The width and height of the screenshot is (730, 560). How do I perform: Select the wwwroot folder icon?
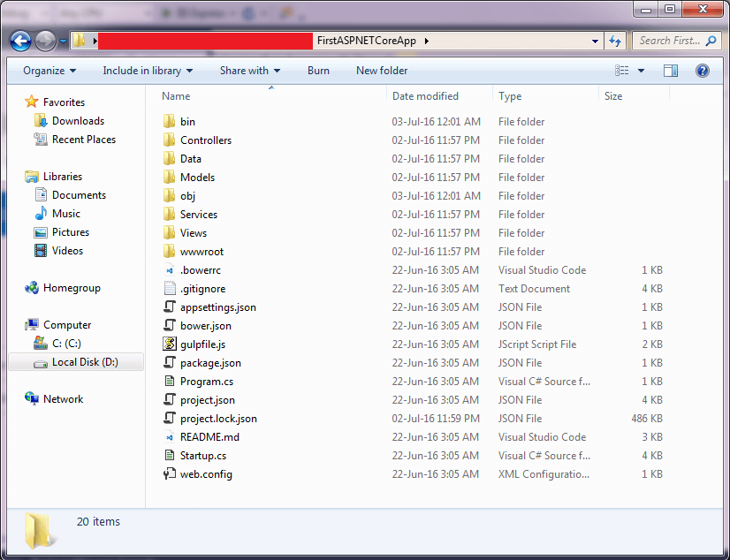coord(169,251)
